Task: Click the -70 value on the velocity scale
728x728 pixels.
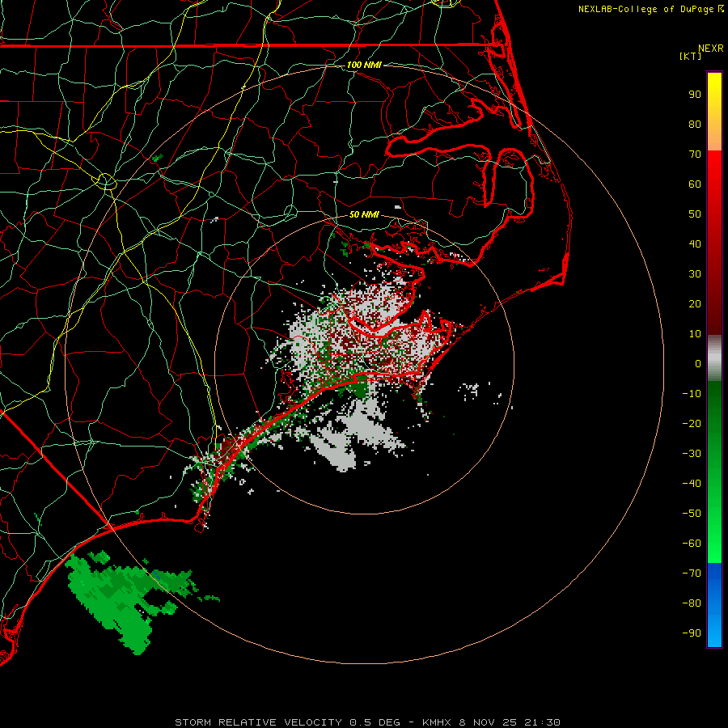Action: tap(692, 574)
